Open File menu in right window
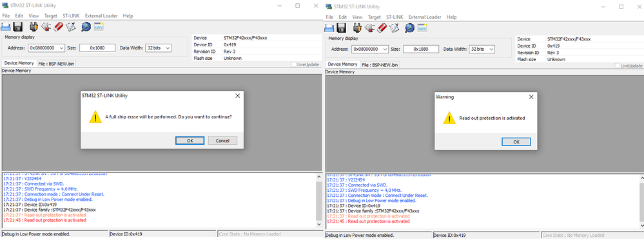 pyautogui.click(x=329, y=17)
